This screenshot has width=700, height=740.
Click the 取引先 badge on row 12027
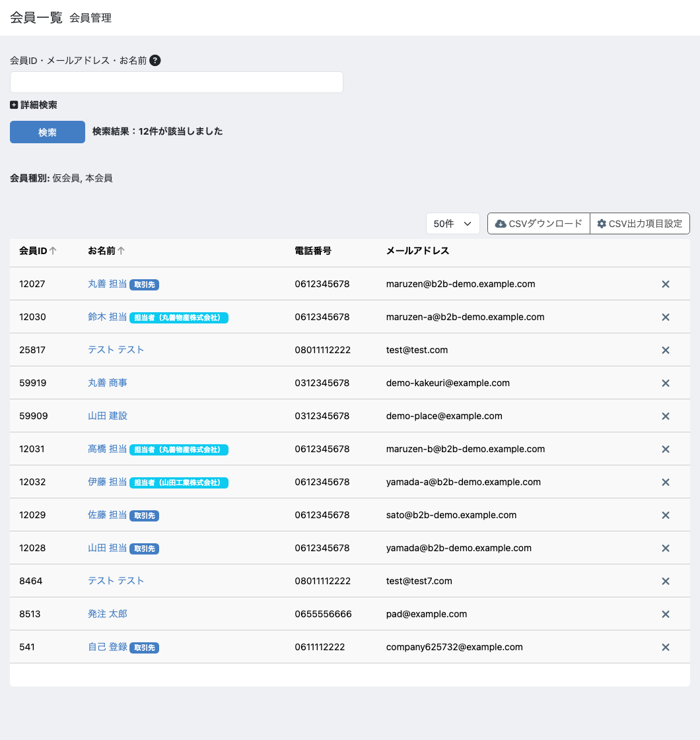[145, 285]
